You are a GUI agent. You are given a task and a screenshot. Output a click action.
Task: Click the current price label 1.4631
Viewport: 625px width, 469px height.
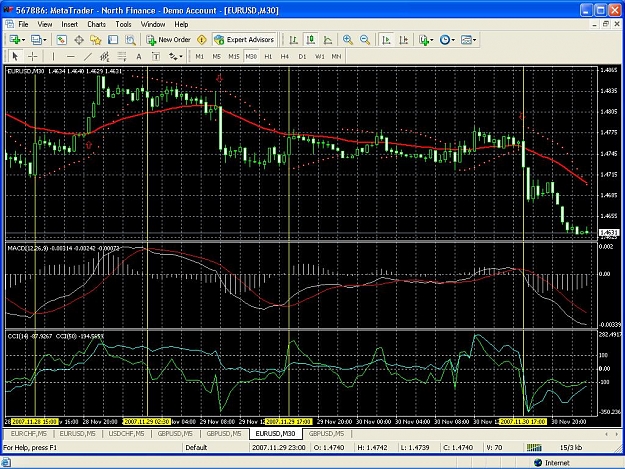[x=609, y=232]
